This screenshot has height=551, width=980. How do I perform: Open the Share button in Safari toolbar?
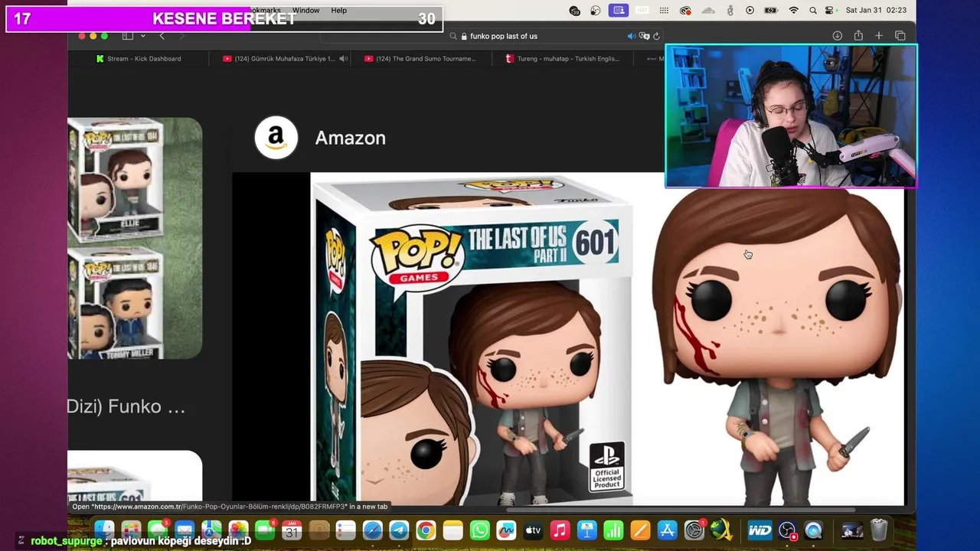coord(858,36)
